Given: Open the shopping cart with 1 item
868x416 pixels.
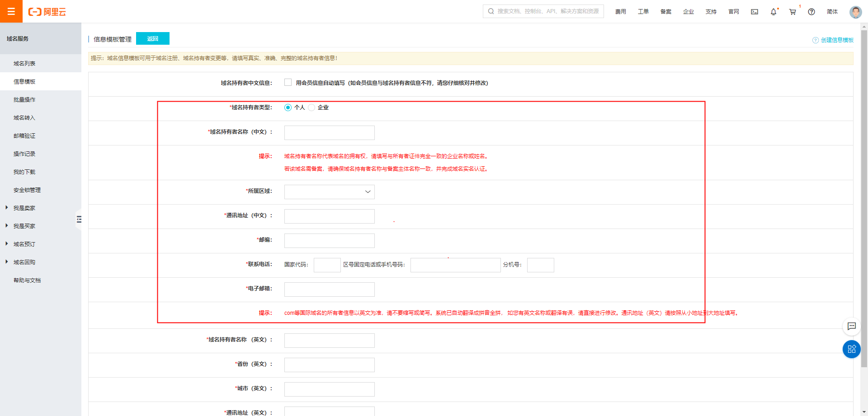Looking at the screenshot, I should pyautogui.click(x=792, y=12).
